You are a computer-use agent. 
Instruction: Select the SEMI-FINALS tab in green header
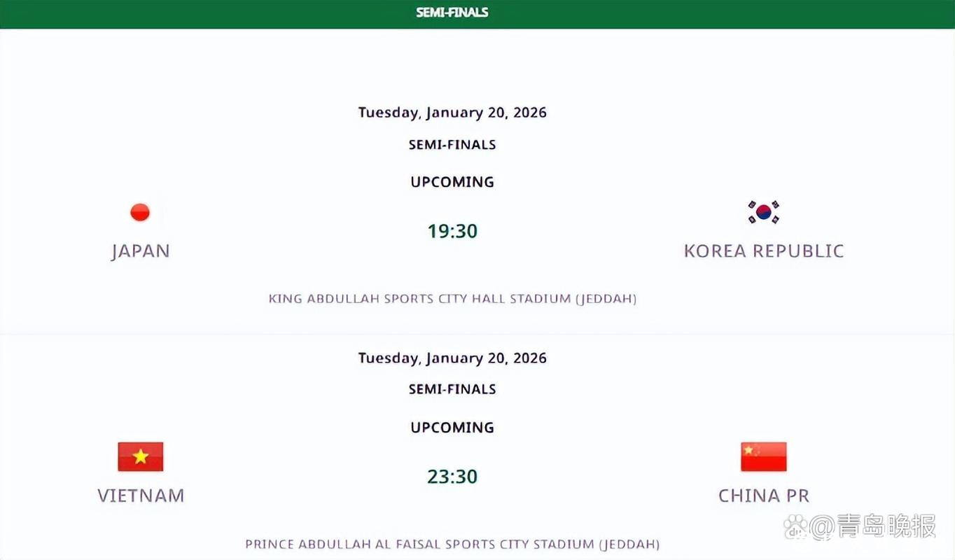(452, 13)
